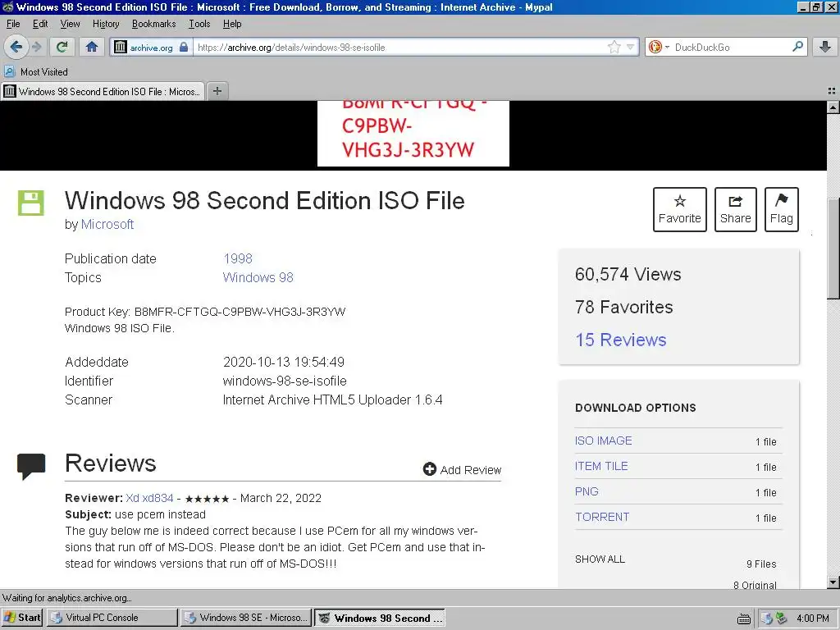Bookmark page with the star icon
This screenshot has height=630, width=840.
(614, 47)
